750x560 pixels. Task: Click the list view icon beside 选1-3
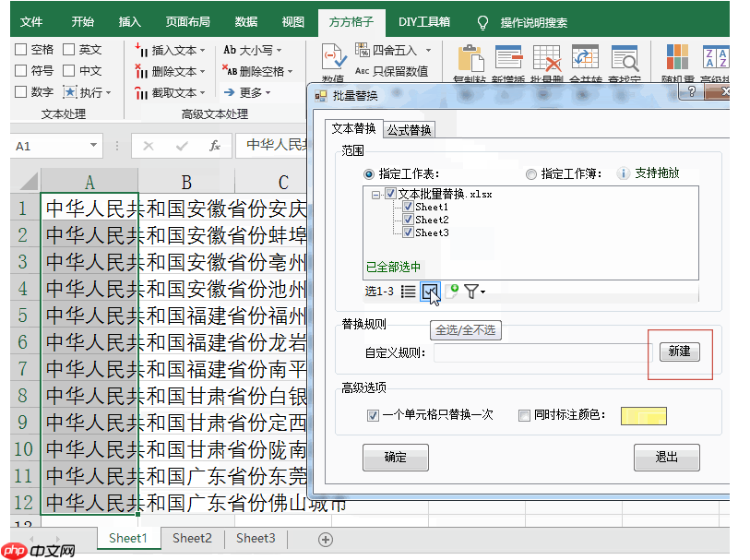point(408,292)
